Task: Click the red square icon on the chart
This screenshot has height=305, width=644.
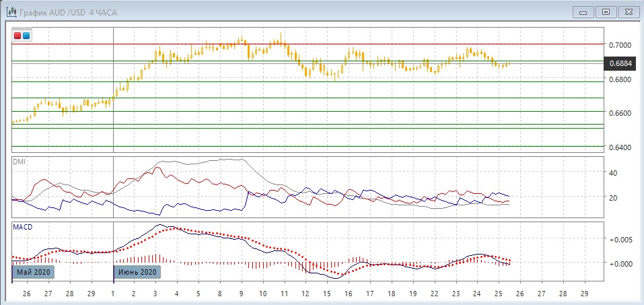Action: click(18, 36)
